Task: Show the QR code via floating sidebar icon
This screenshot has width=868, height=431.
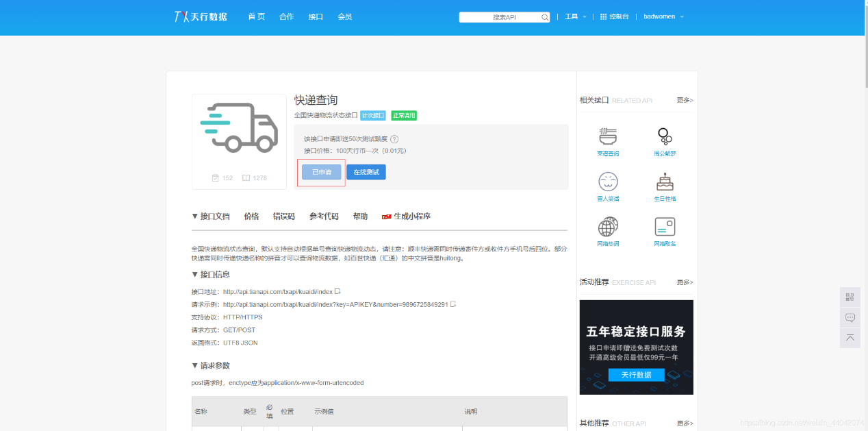Action: 850,297
